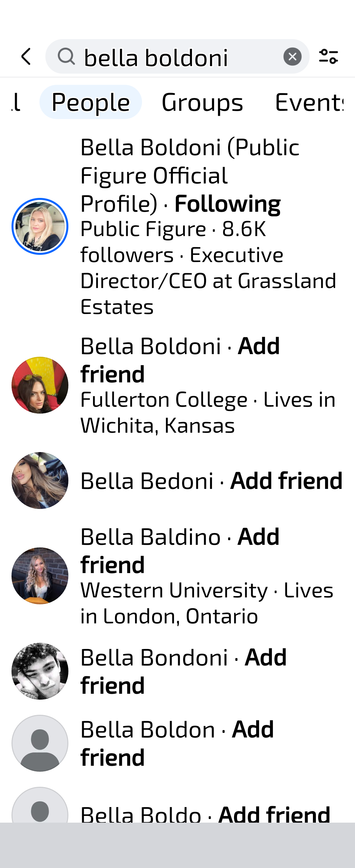Open the search filters icon
This screenshot has width=355, height=868.
328,56
